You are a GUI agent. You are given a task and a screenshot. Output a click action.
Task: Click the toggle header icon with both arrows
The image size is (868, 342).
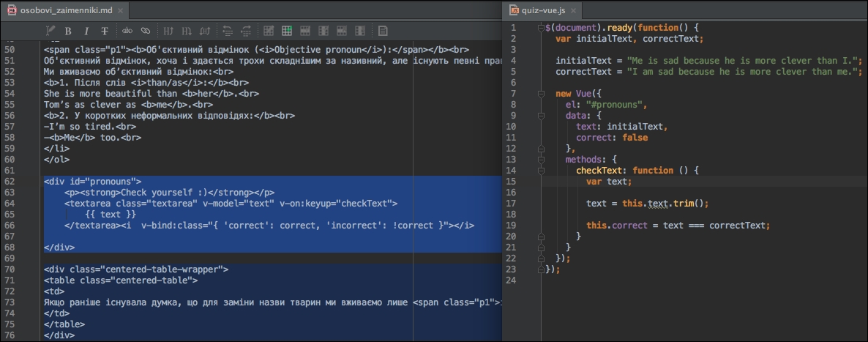[205, 31]
